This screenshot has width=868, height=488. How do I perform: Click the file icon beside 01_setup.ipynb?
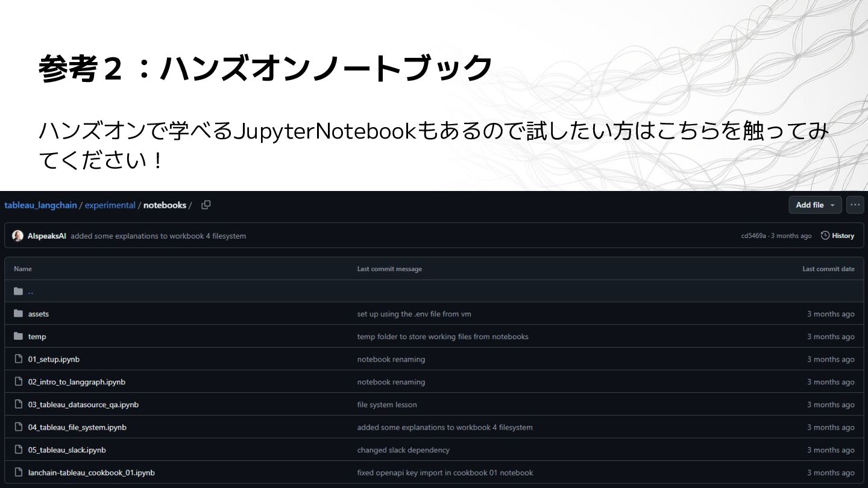click(18, 359)
